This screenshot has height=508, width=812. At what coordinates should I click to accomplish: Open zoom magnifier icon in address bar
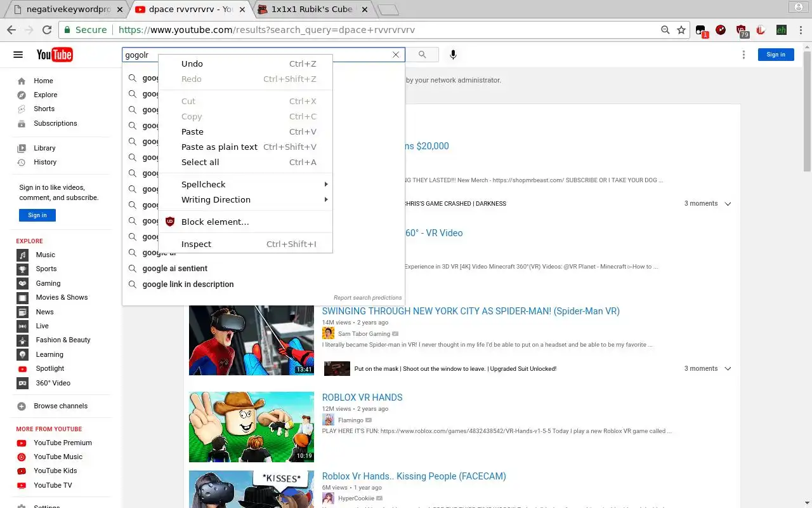pyautogui.click(x=665, y=30)
